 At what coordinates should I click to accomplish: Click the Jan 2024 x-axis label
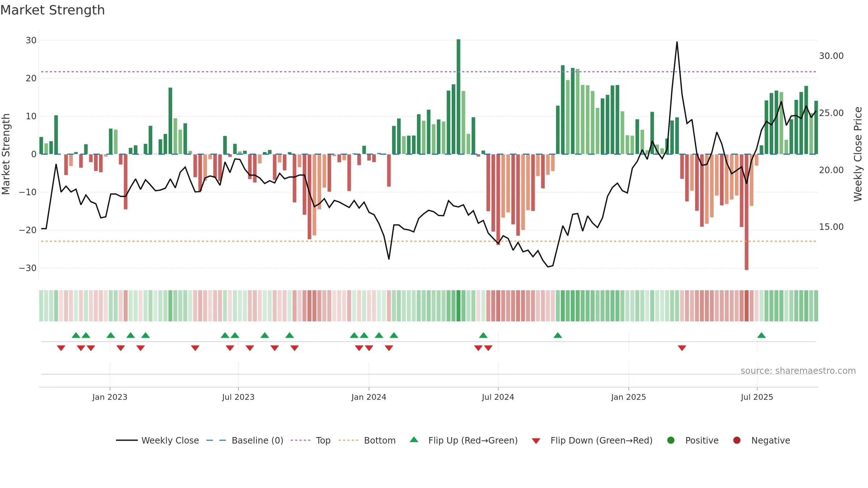click(369, 397)
